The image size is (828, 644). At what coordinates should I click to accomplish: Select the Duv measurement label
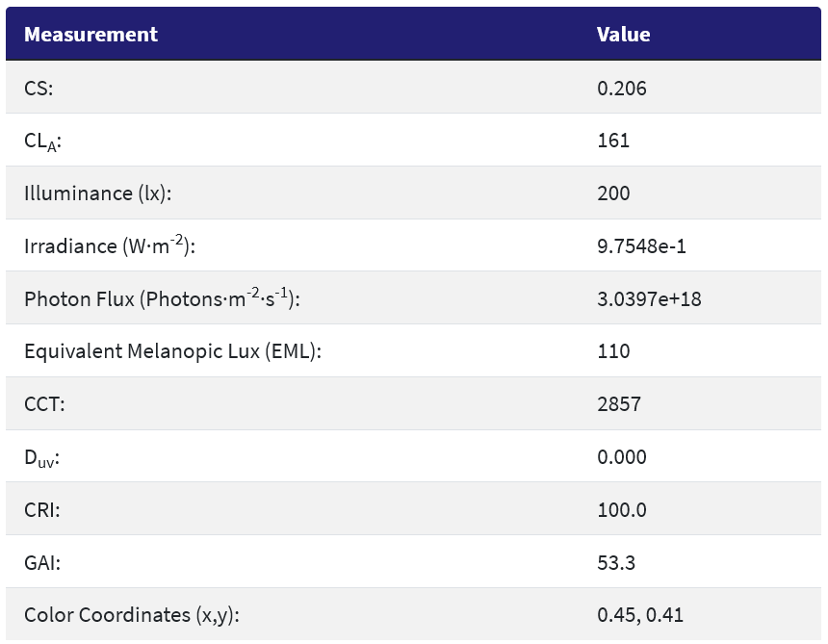pos(41,457)
